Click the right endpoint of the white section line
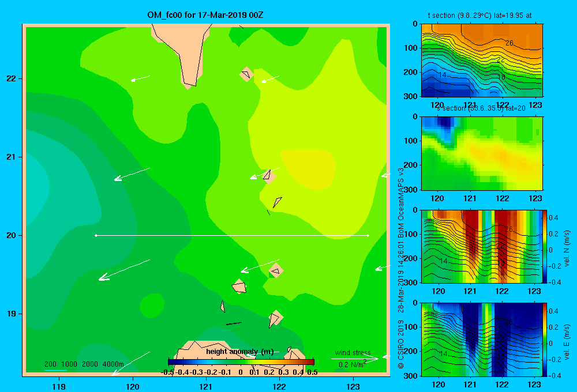 pyautogui.click(x=368, y=235)
